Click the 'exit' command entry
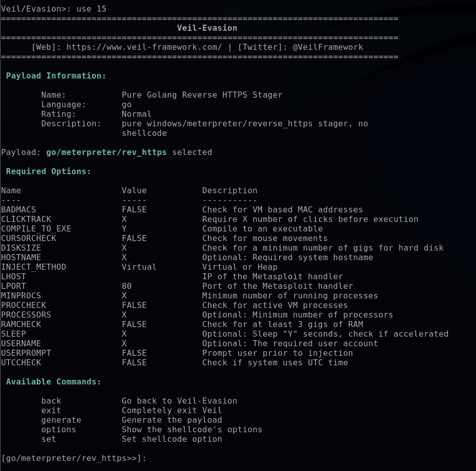The image size is (476, 471). [51, 410]
